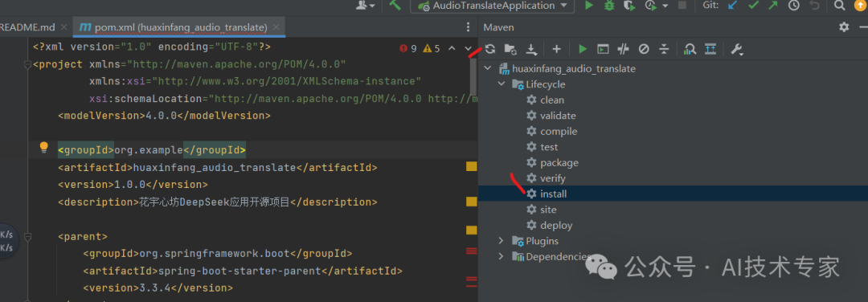Open Git history clock icon
Screen dimensions: 868x302
(794, 6)
